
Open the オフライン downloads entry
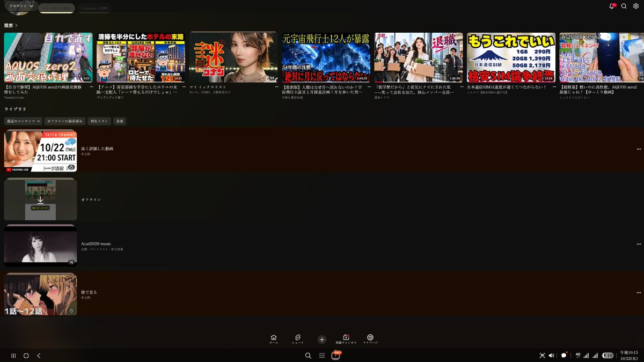coord(322,199)
